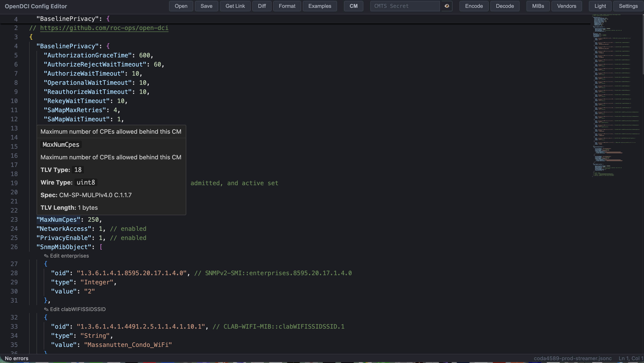This screenshot has height=363, width=644.
Task: Format the JSON document
Action: coord(287,6)
